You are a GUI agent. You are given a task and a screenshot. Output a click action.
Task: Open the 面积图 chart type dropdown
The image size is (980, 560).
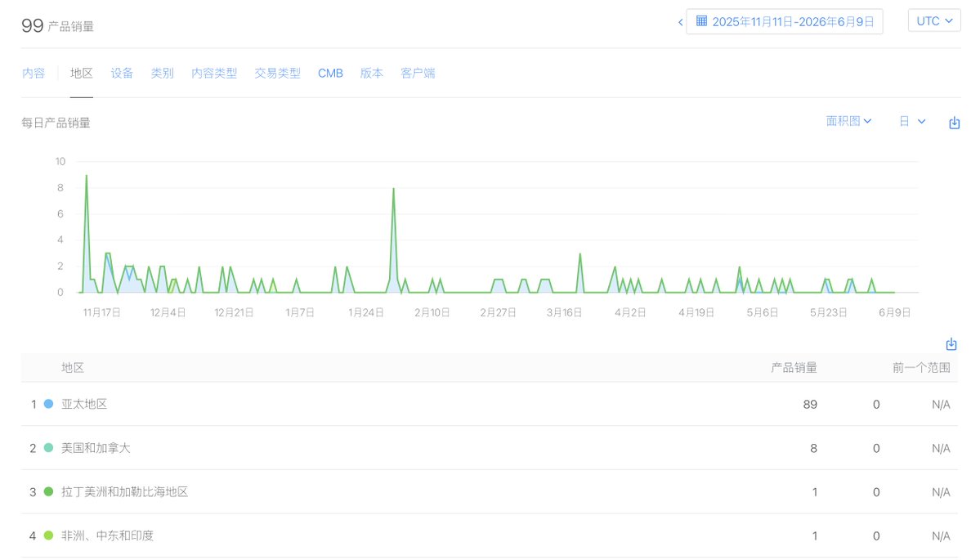[848, 121]
